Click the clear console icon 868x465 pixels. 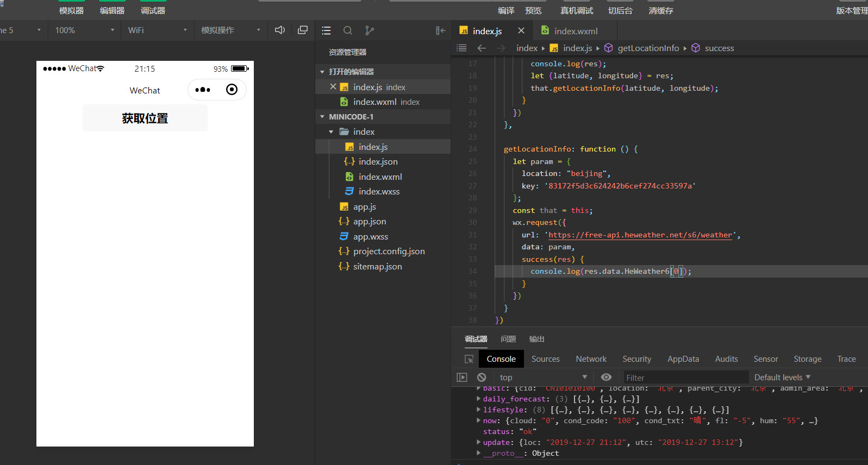coord(482,378)
